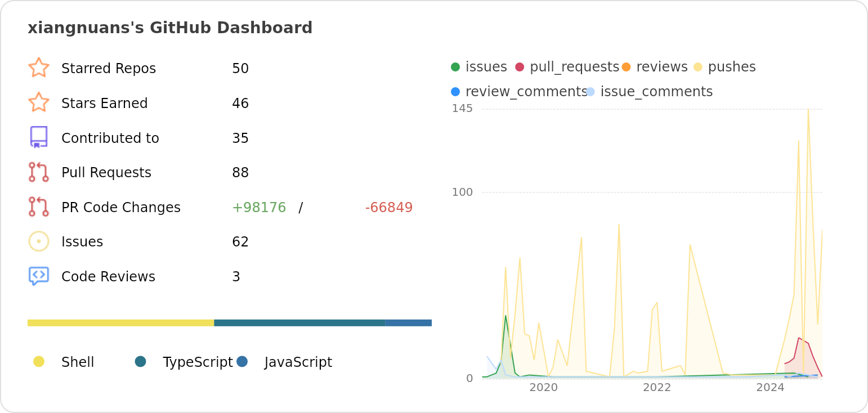Click the deletions count -66849
The width and height of the screenshot is (868, 413).
click(389, 208)
